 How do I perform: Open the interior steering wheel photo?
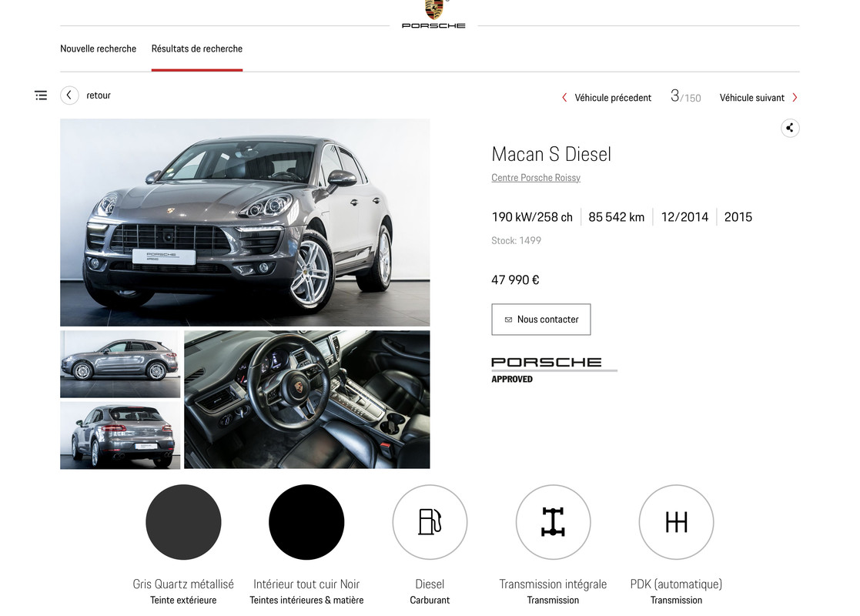[307, 400]
